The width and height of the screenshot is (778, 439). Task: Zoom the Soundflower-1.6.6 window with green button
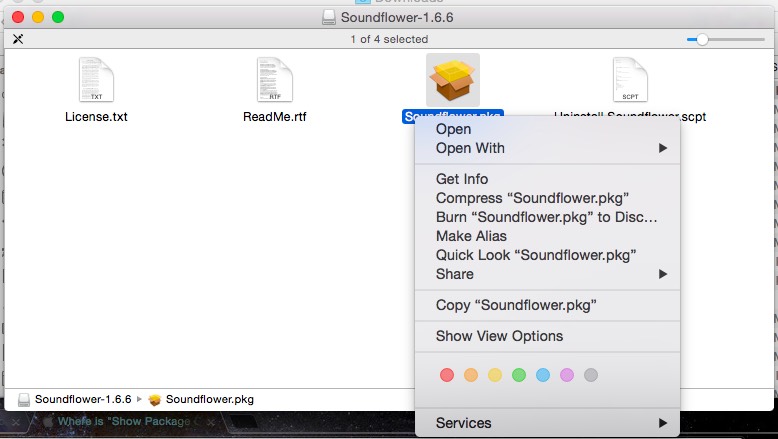pyautogui.click(x=58, y=17)
